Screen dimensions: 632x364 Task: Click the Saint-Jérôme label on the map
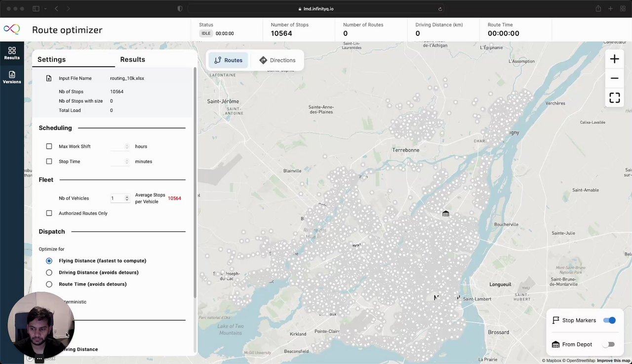(223, 101)
